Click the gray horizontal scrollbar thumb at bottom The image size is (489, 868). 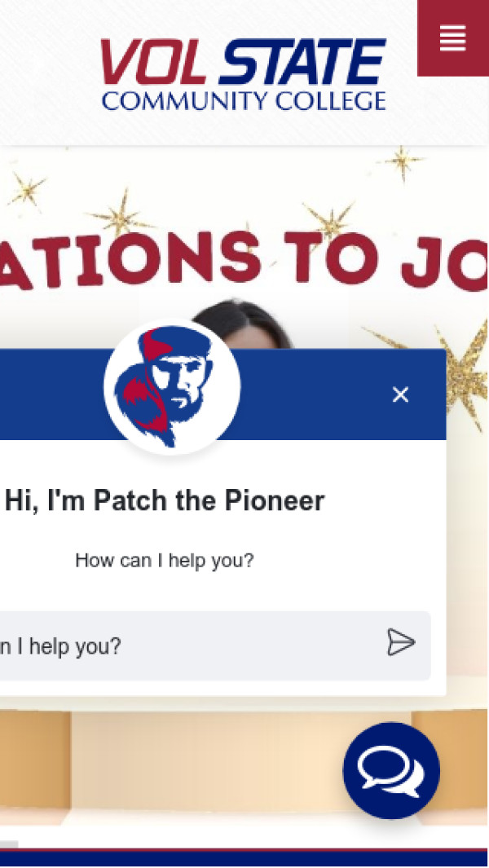[x=9, y=844]
